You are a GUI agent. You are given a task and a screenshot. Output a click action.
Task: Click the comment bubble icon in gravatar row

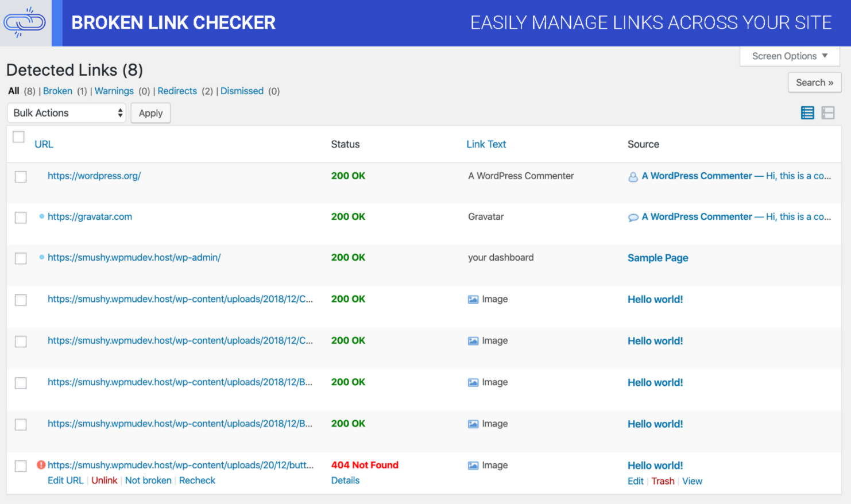click(633, 218)
